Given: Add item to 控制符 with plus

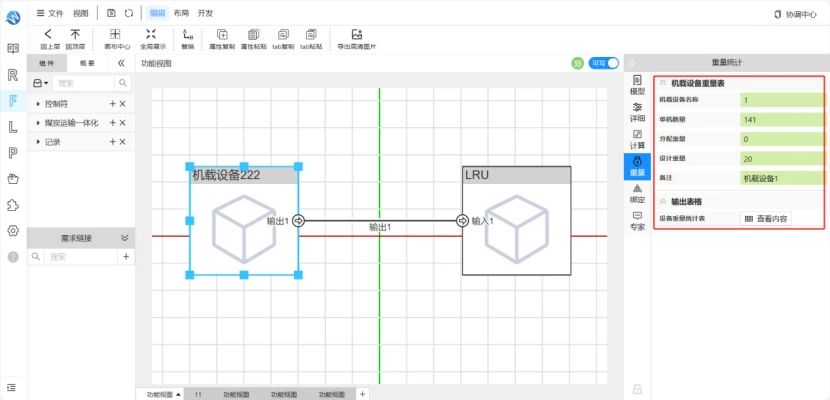Looking at the screenshot, I should point(112,104).
